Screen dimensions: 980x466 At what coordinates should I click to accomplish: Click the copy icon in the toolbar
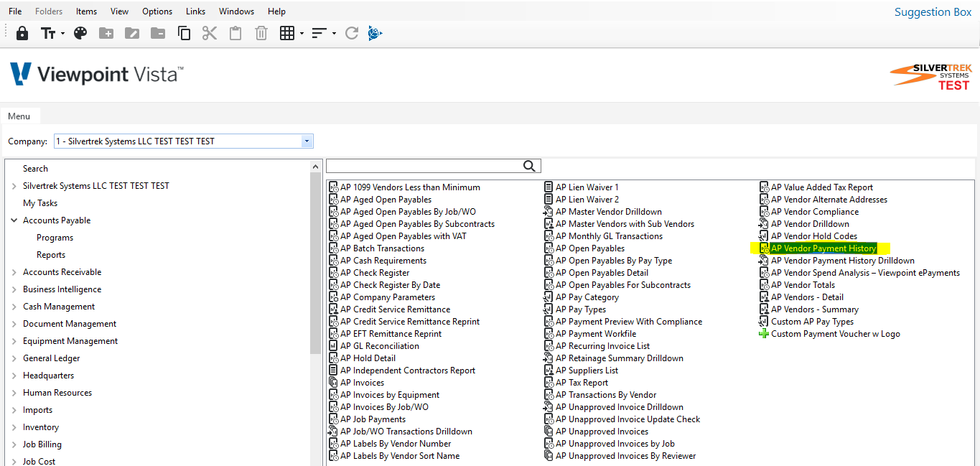[184, 33]
